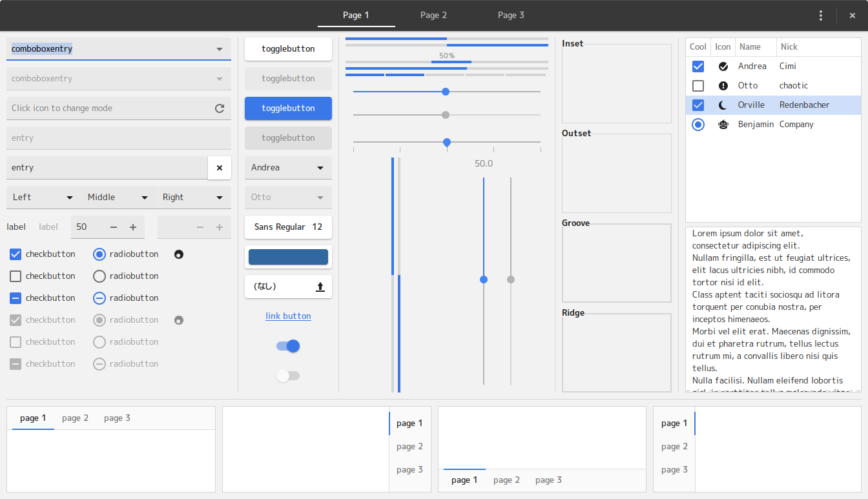Click the radio in Benjamin row
The width and height of the screenshot is (868, 499).
(x=698, y=125)
